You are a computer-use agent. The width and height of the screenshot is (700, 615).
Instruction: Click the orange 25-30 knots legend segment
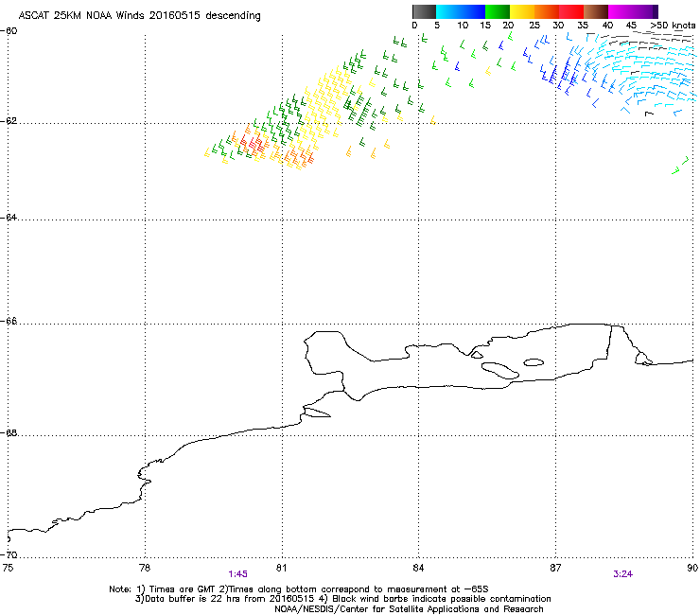[547, 11]
